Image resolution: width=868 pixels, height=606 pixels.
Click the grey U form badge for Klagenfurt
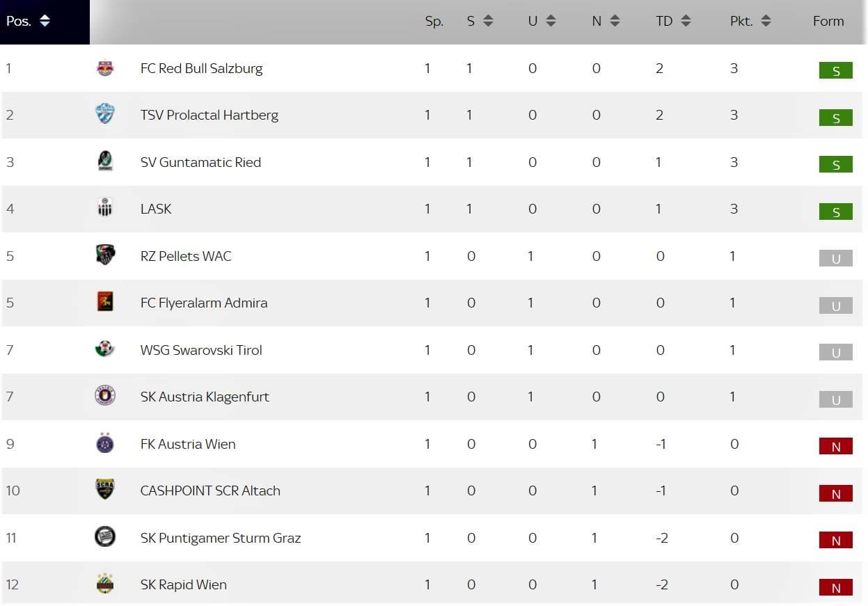coord(836,399)
